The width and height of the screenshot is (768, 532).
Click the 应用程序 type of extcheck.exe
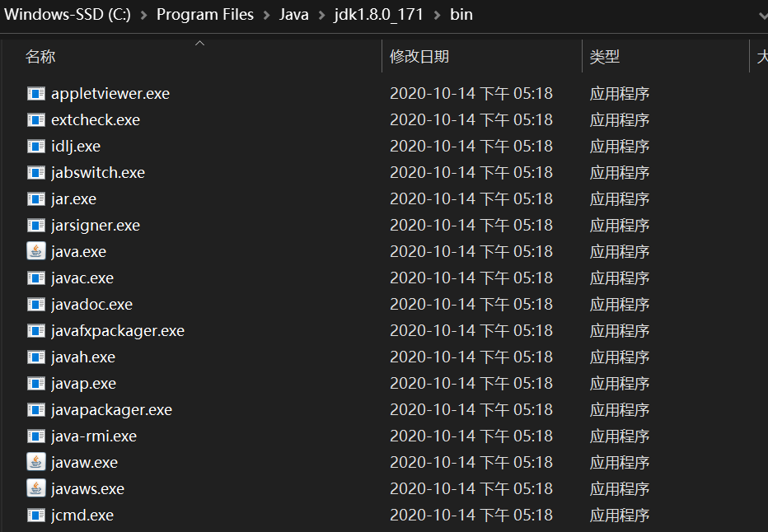(619, 120)
